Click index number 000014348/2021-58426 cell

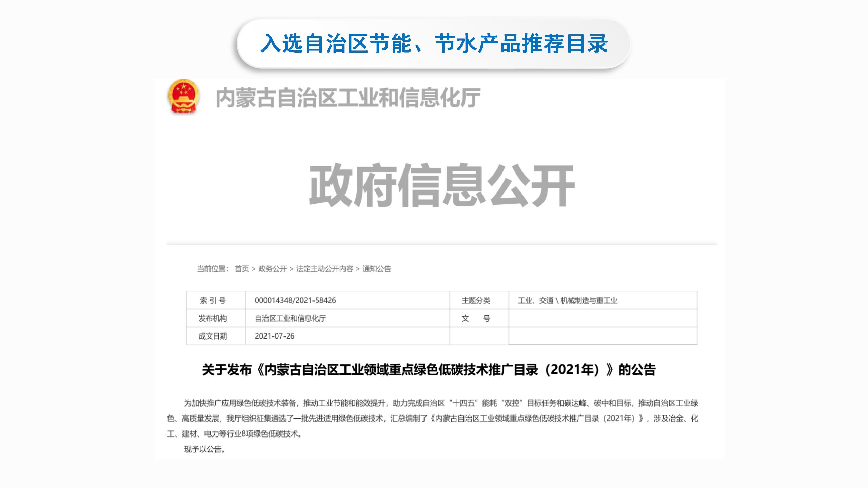coord(295,300)
